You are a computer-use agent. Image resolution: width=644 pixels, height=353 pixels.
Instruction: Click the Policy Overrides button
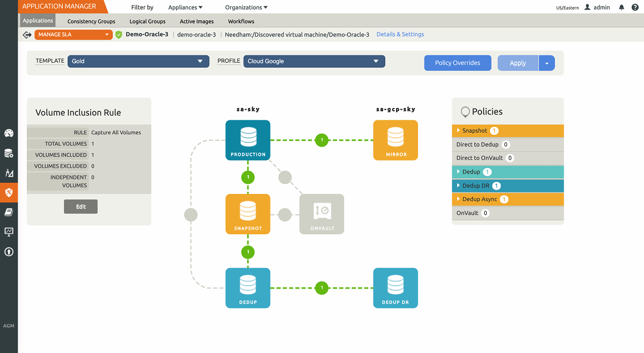coord(457,62)
